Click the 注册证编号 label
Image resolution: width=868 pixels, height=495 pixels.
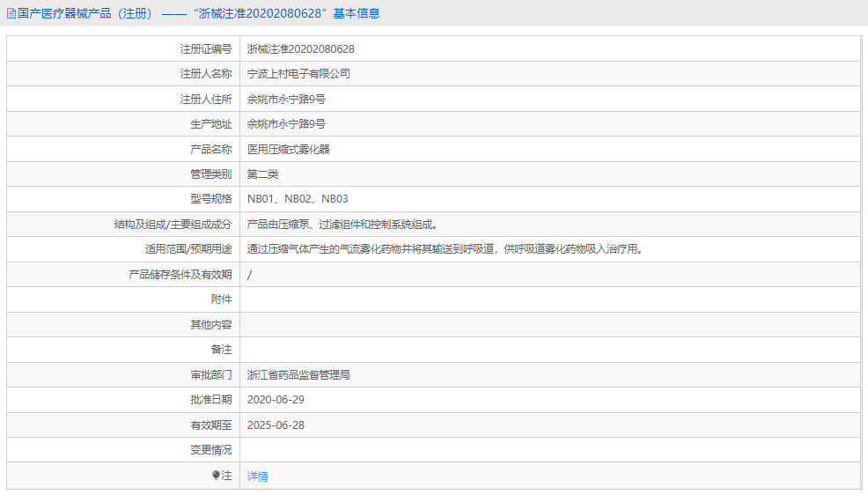tap(206, 49)
